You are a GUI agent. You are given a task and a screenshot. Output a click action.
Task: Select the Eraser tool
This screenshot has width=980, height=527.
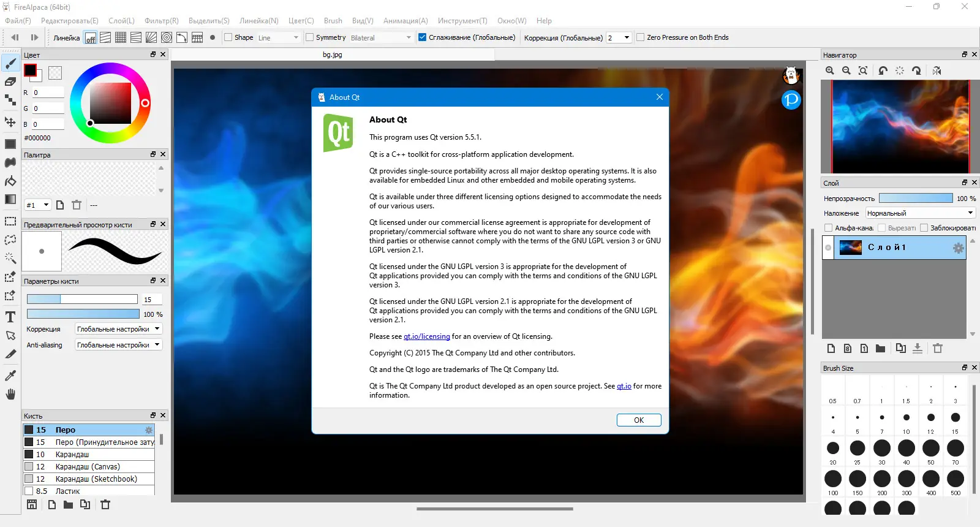tap(10, 82)
